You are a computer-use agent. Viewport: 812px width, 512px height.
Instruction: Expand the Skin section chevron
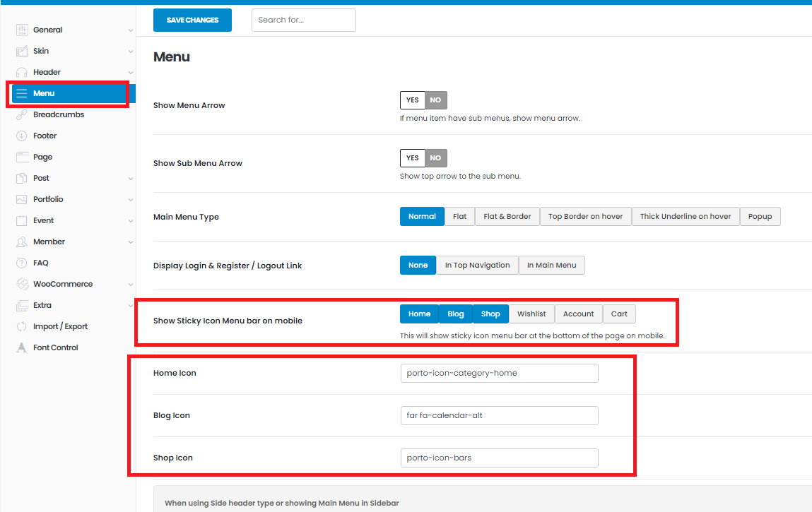pyautogui.click(x=131, y=52)
